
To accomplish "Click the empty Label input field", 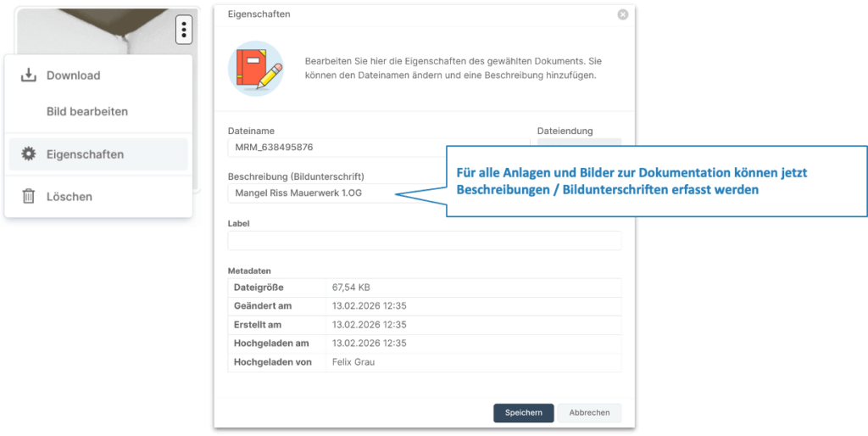I will click(424, 241).
